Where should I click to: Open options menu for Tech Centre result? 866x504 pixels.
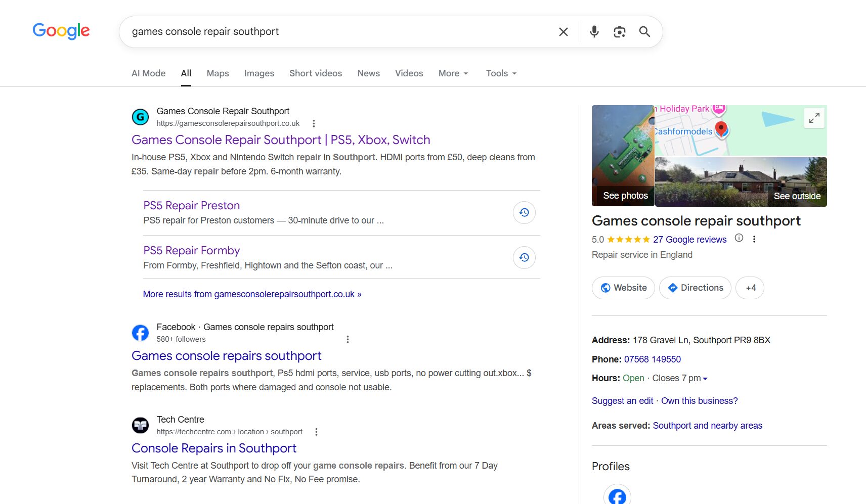pos(316,432)
